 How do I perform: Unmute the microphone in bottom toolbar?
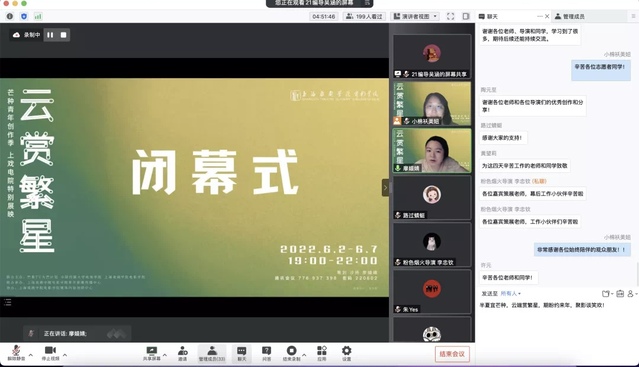tap(16, 353)
